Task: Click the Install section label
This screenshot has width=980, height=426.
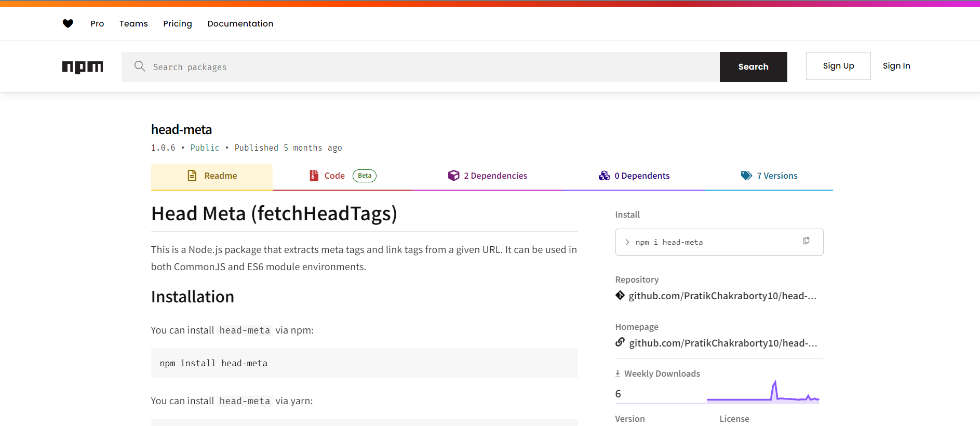Action: (x=627, y=215)
